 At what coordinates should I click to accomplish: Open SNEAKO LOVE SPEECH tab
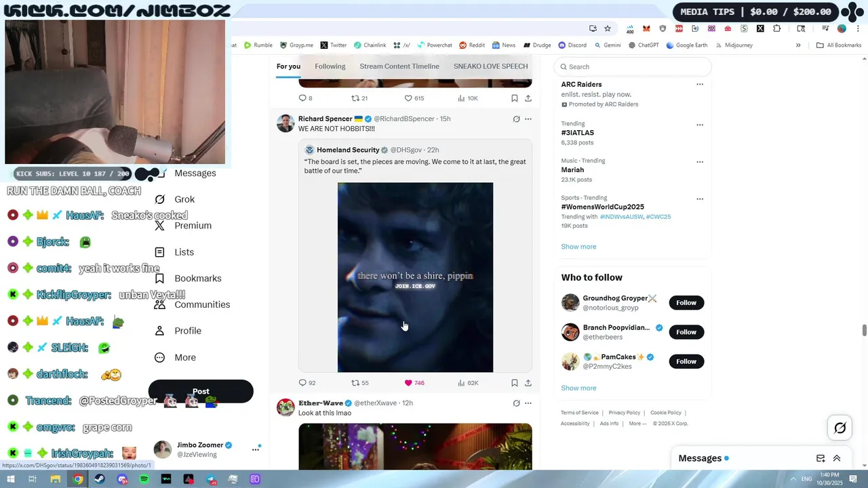pos(490,66)
